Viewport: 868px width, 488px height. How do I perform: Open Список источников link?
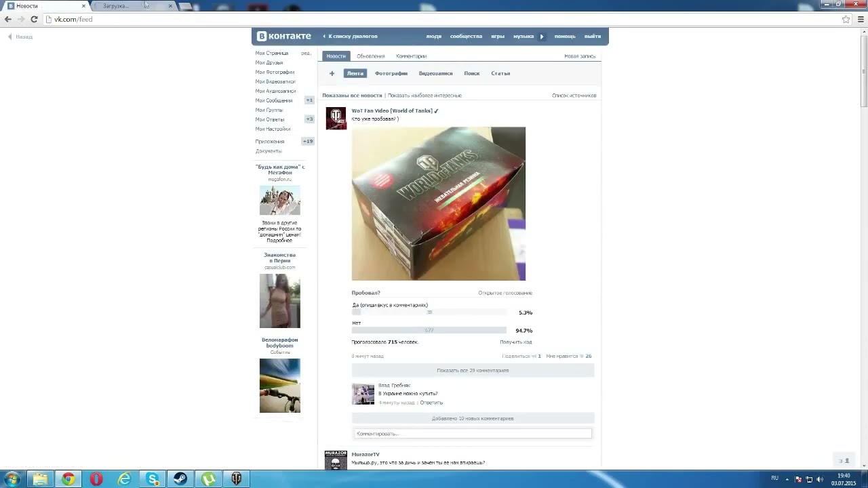click(x=574, y=96)
